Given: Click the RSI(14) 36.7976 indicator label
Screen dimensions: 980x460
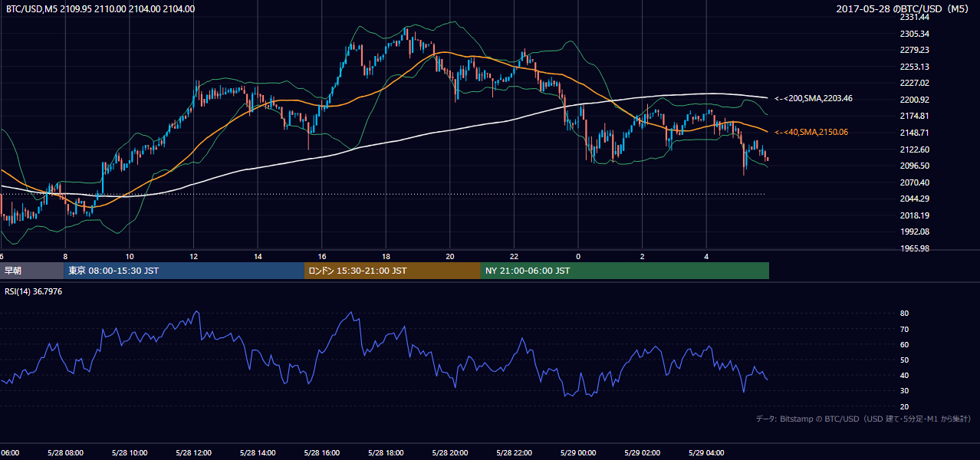Looking at the screenshot, I should coord(33,291).
